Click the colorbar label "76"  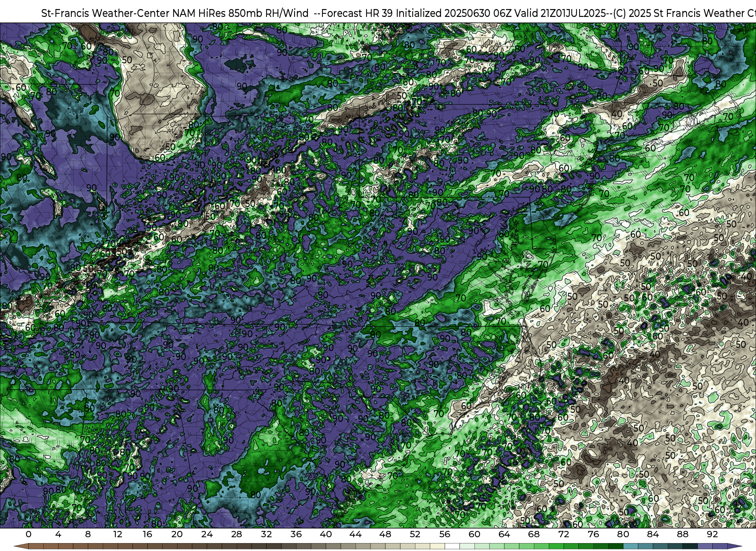(x=593, y=534)
